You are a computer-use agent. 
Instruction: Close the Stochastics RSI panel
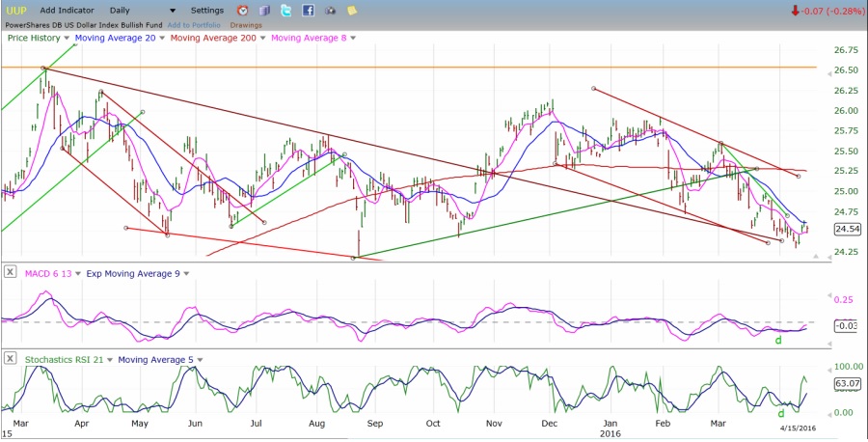pyautogui.click(x=10, y=358)
